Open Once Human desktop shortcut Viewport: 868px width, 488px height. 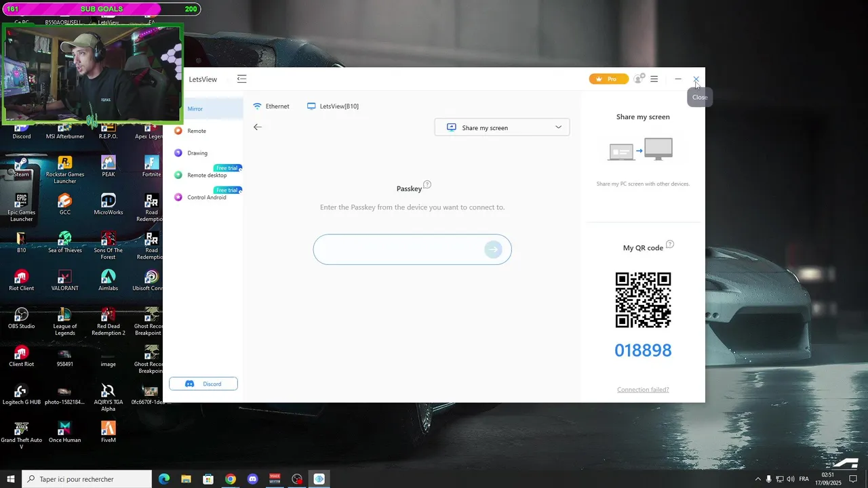(65, 432)
